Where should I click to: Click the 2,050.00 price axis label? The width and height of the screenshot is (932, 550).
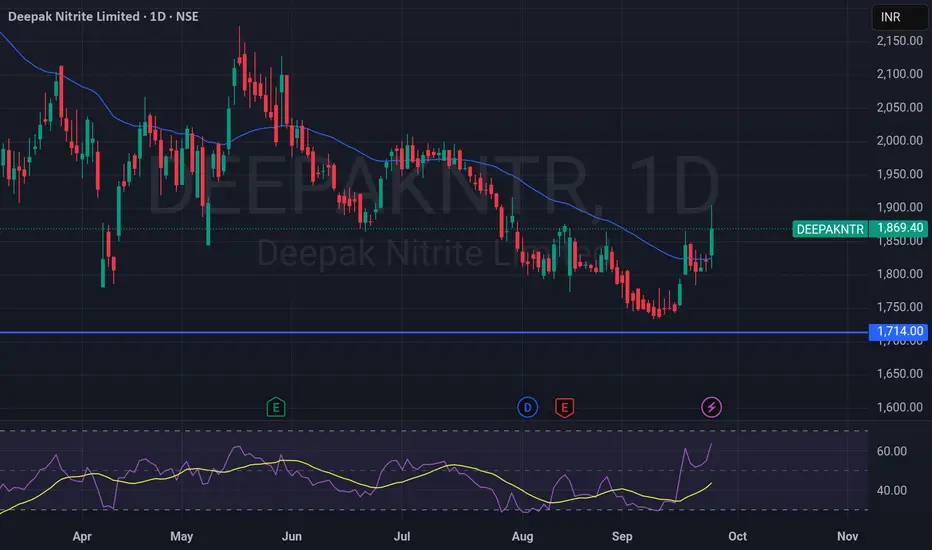(899, 108)
